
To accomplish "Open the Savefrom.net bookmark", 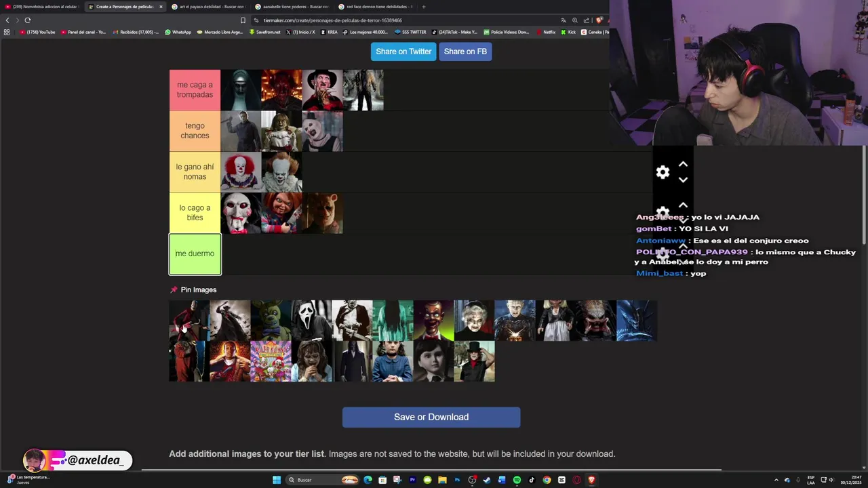I will point(265,32).
